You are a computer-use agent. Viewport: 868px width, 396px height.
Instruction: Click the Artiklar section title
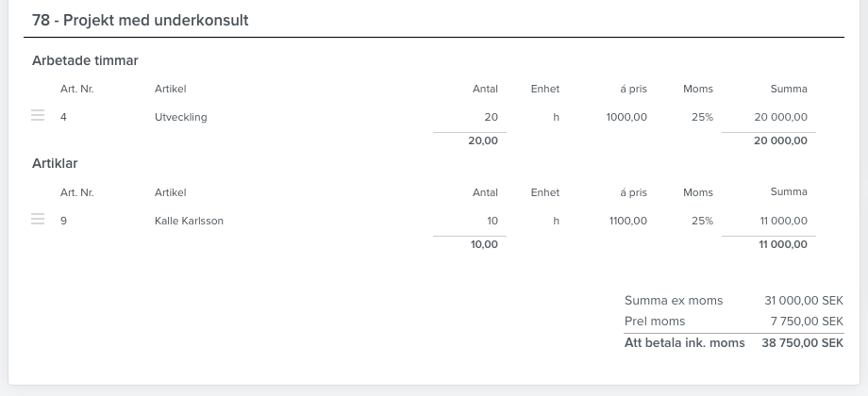tap(55, 164)
